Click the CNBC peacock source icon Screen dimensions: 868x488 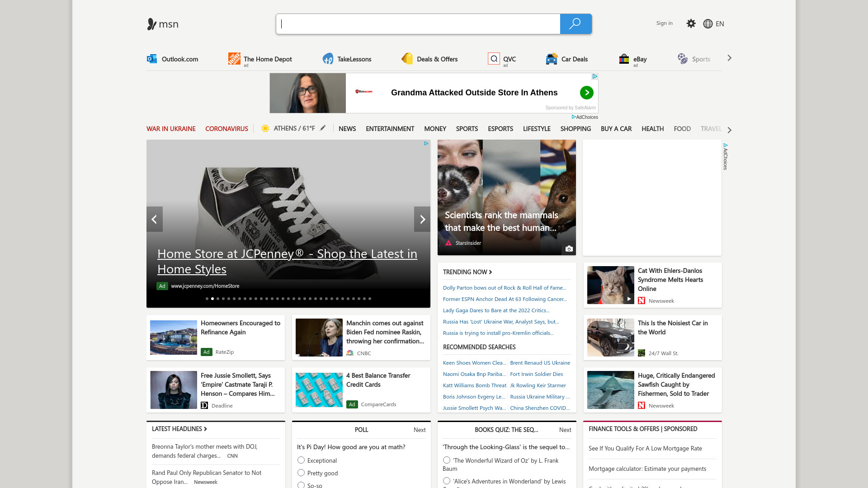350,353
